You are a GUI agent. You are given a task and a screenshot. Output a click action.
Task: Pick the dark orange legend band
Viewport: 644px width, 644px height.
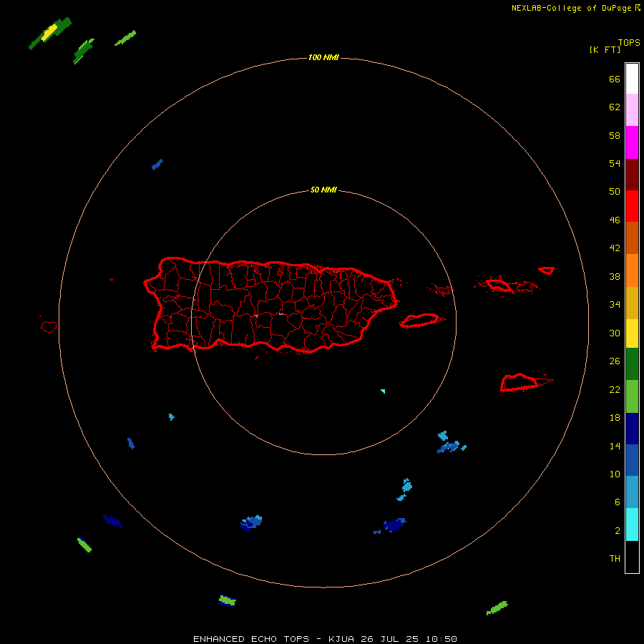coord(632,238)
